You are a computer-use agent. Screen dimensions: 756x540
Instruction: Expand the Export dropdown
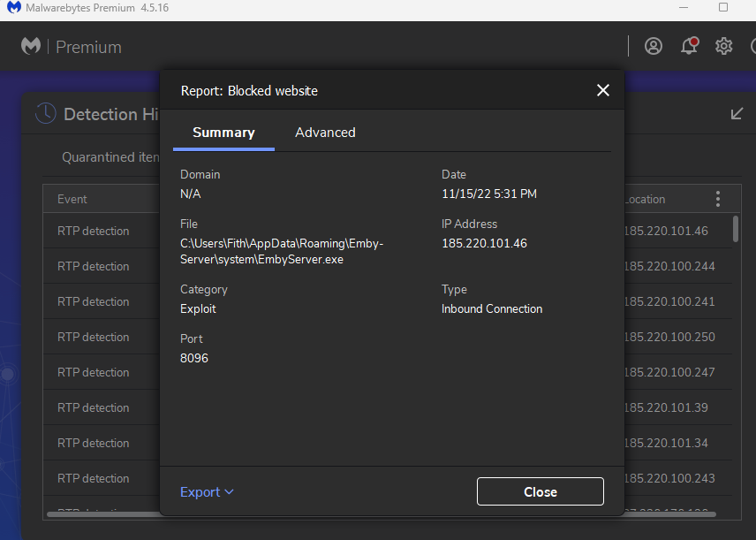pos(207,491)
